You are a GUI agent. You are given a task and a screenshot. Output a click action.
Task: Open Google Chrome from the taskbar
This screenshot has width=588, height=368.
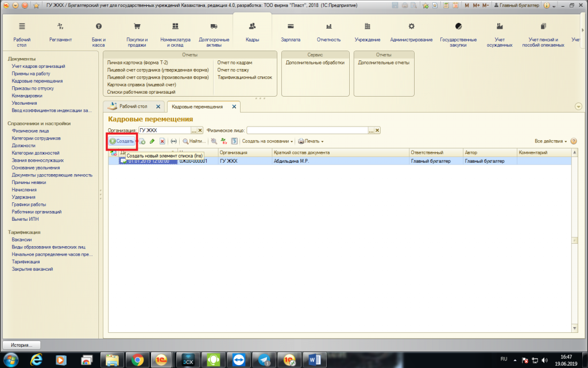137,359
